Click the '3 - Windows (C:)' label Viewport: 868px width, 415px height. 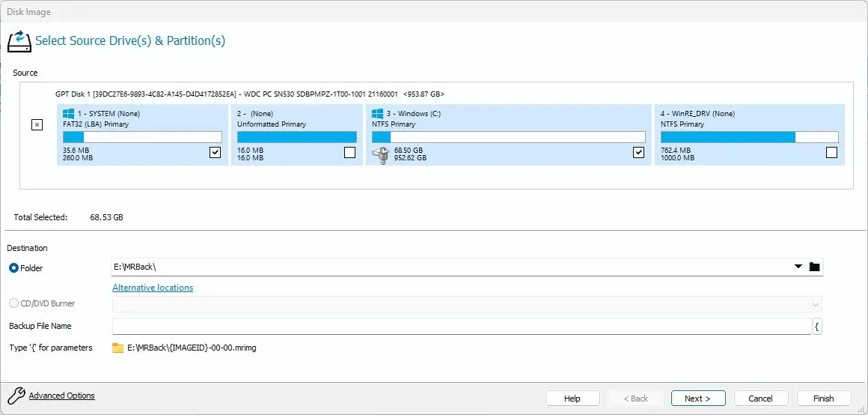pos(414,114)
